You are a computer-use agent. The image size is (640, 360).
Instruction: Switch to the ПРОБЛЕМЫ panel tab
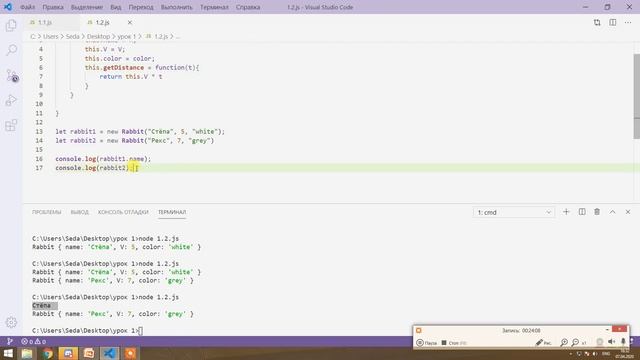coord(47,212)
